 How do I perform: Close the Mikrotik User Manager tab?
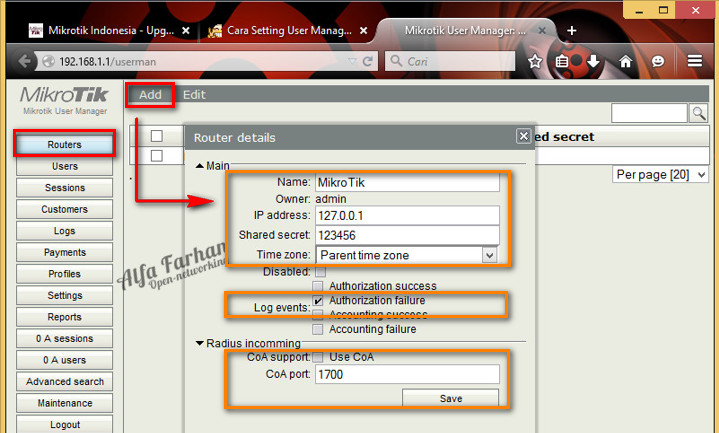(542, 31)
